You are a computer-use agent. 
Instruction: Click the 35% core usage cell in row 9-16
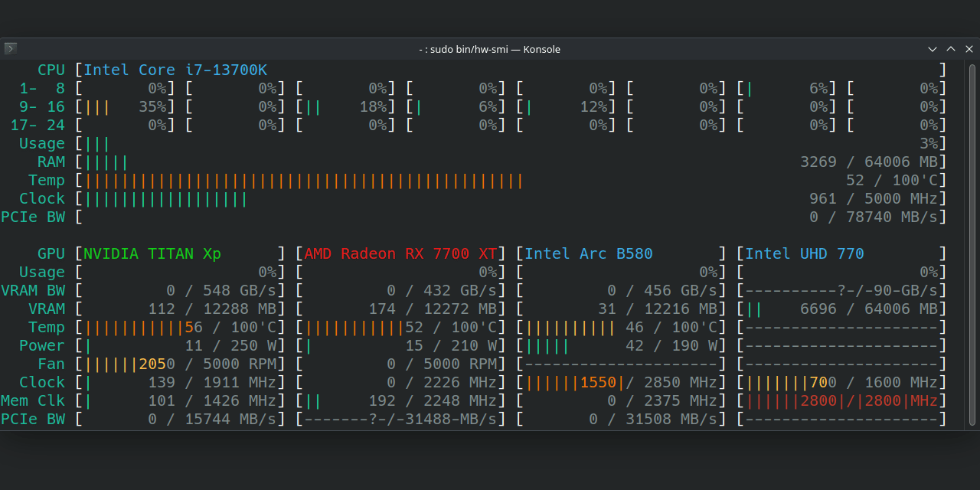pos(126,107)
